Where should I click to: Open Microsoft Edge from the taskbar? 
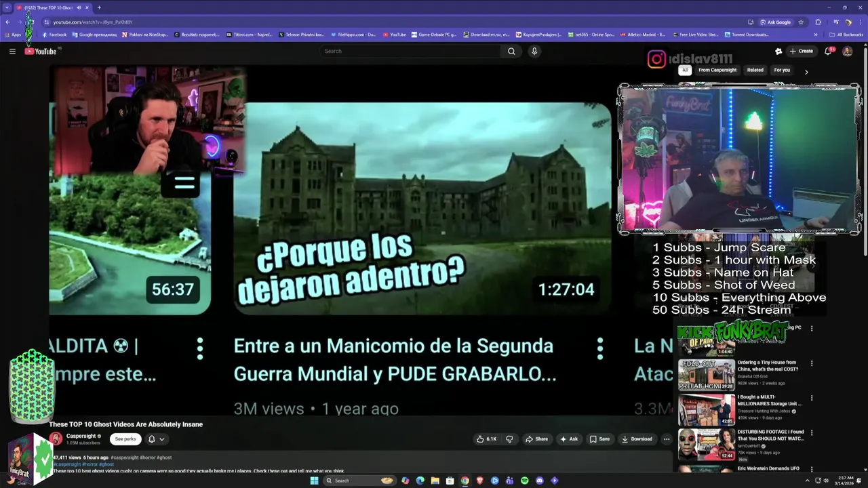(420, 481)
